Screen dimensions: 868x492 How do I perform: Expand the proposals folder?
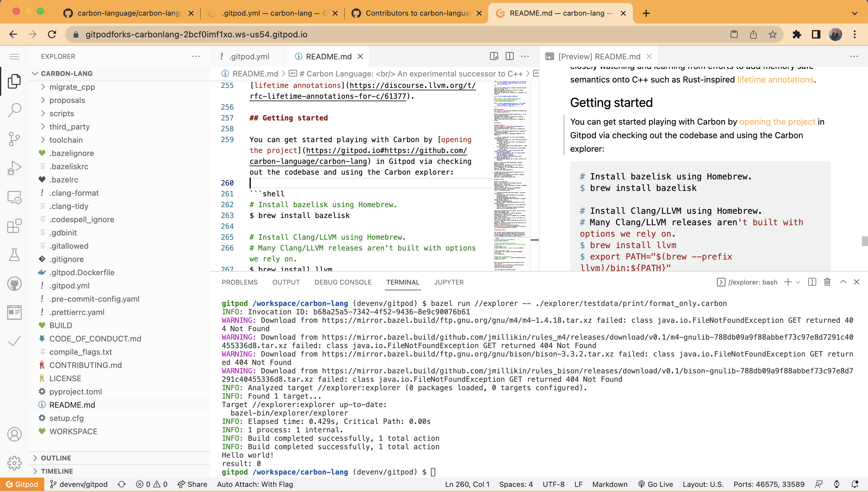point(67,100)
